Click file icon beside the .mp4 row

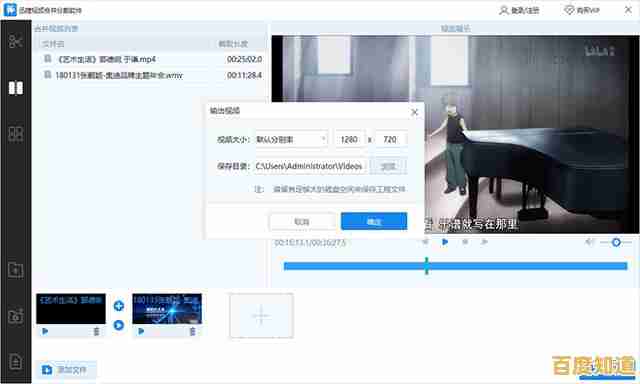[x=47, y=59]
